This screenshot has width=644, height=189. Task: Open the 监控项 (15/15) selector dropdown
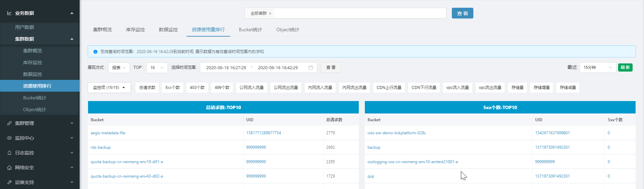coord(109,88)
